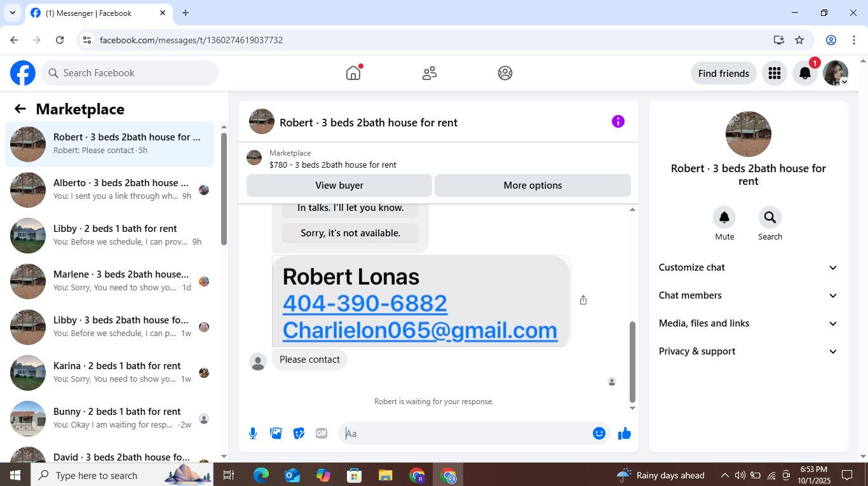Focus the message text box
Screen dimensions: 868x486
coord(466,433)
